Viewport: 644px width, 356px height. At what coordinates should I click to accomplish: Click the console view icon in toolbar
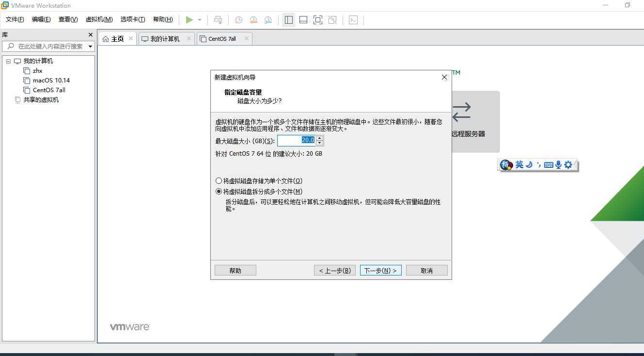pos(354,20)
